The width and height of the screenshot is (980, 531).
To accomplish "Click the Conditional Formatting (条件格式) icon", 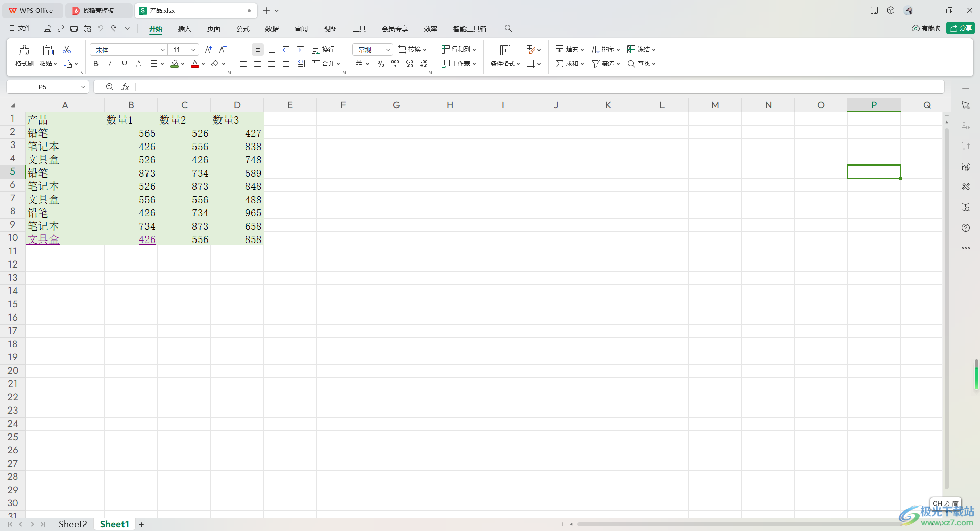I will (x=505, y=50).
